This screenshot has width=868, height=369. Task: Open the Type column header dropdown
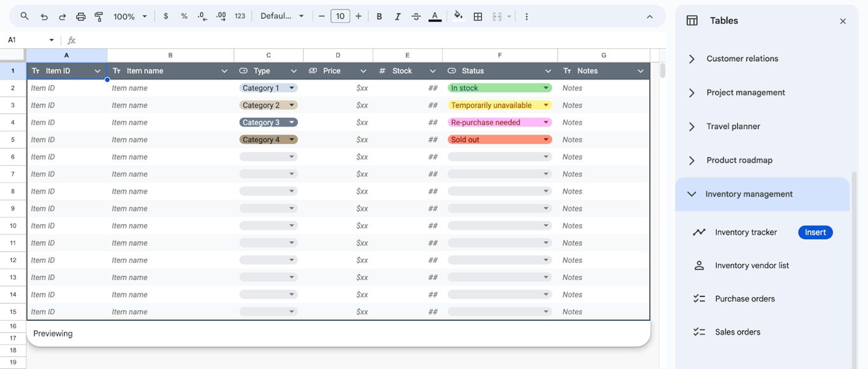(x=294, y=71)
